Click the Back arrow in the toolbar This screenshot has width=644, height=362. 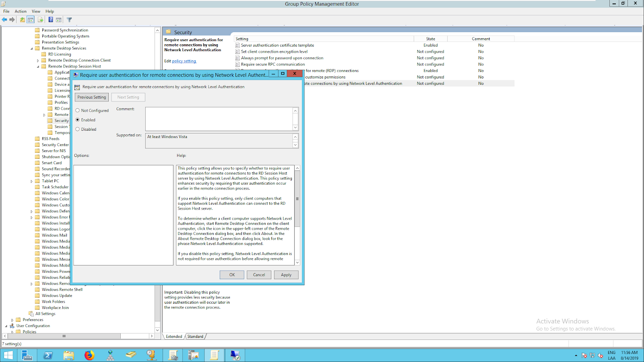(4, 20)
